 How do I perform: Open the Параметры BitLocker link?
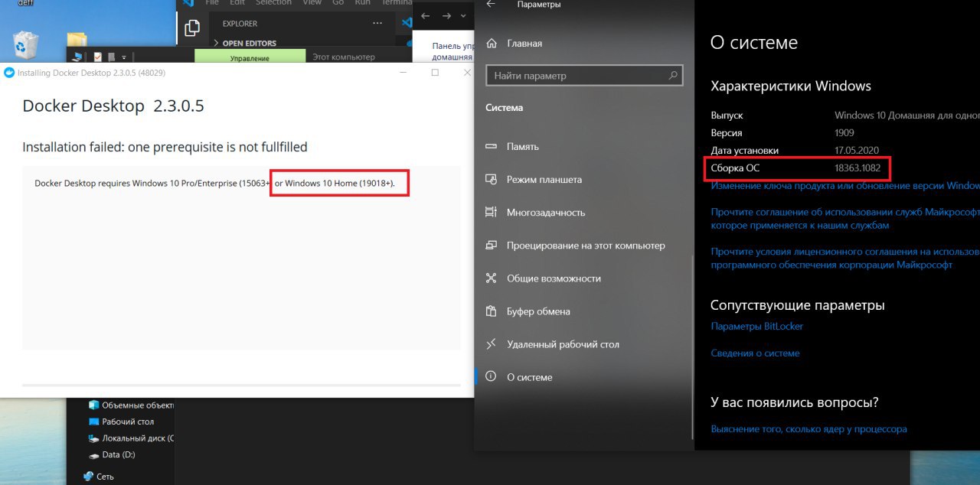tap(756, 327)
